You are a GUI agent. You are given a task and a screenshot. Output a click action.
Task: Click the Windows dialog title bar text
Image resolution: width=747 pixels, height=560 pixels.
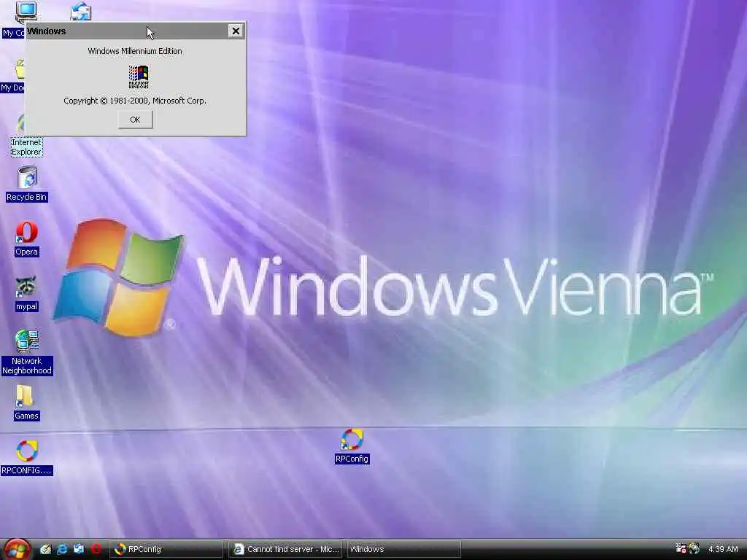click(x=46, y=31)
